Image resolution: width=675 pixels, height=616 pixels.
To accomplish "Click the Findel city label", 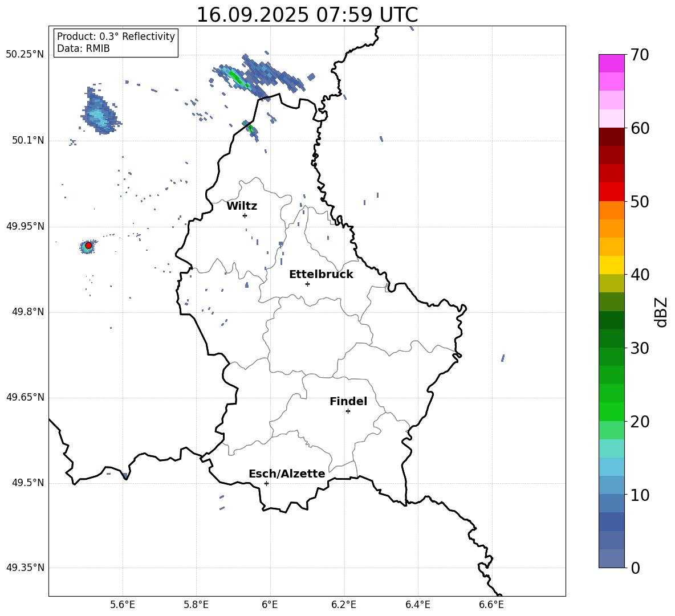I will [x=348, y=401].
